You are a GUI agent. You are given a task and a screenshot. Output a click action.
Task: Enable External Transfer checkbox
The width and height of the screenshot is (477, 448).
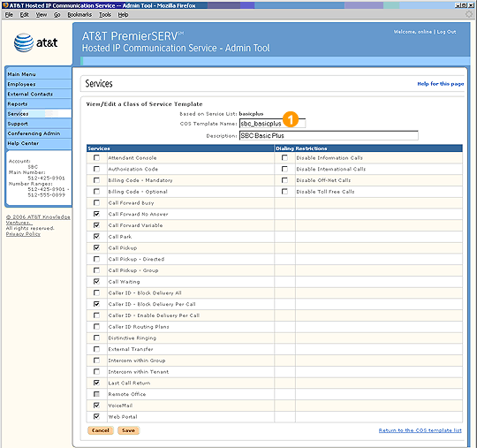click(97, 349)
